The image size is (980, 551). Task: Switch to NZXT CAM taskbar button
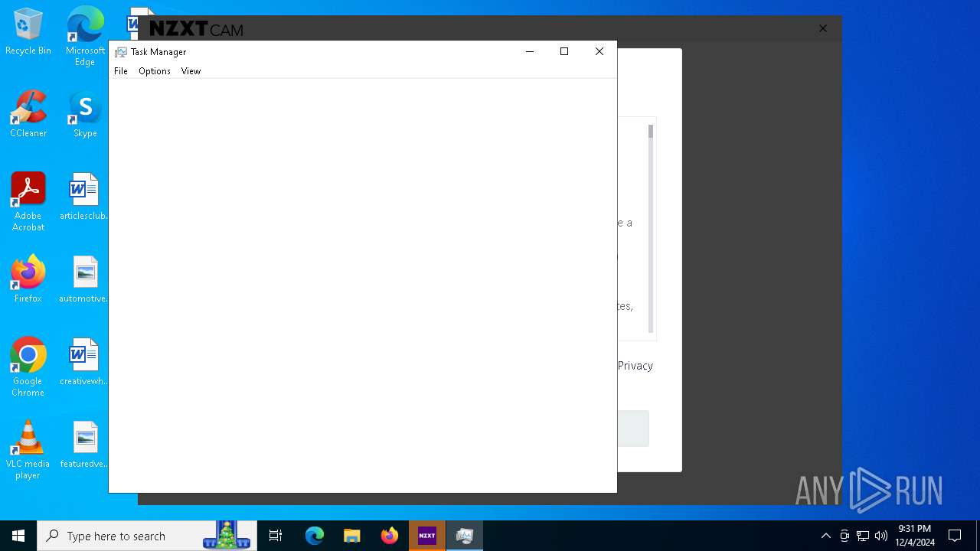427,536
